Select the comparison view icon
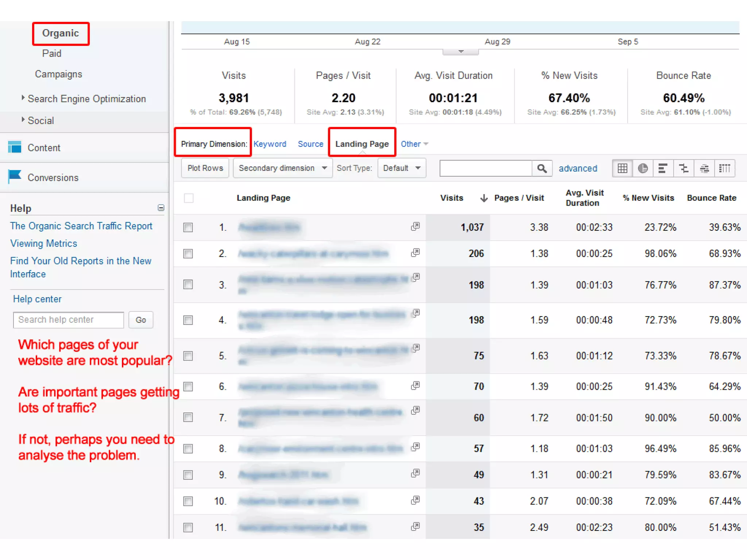747x560 pixels. pyautogui.click(x=684, y=168)
